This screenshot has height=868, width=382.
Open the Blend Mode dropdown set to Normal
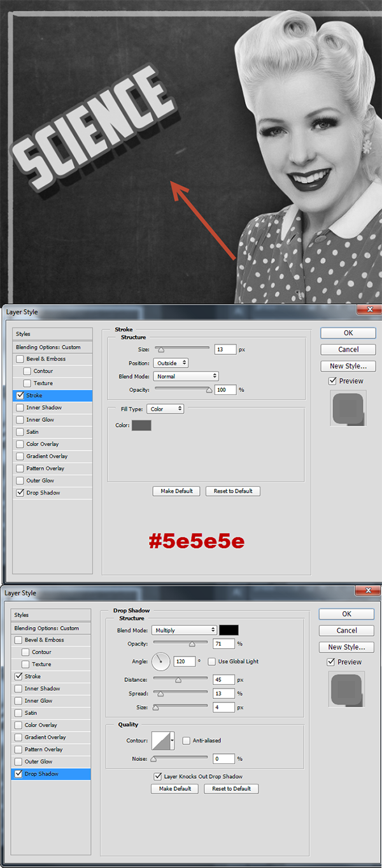pos(186,377)
